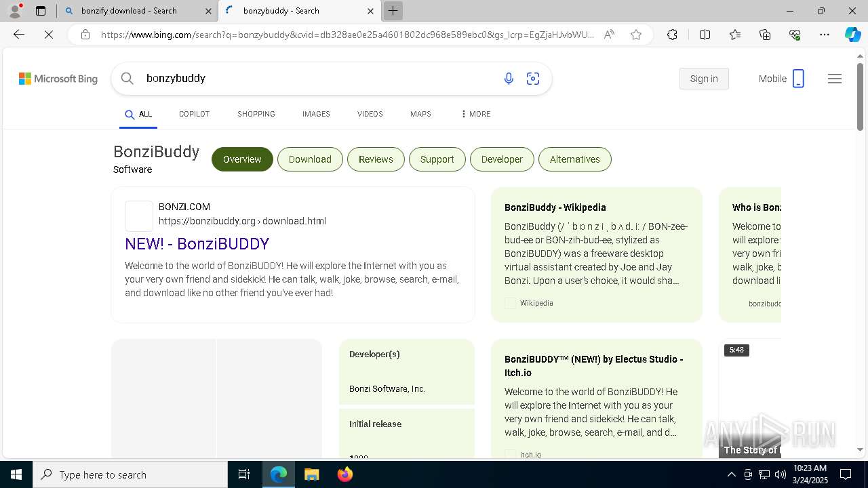Open the tab actions menu icon

41,11
